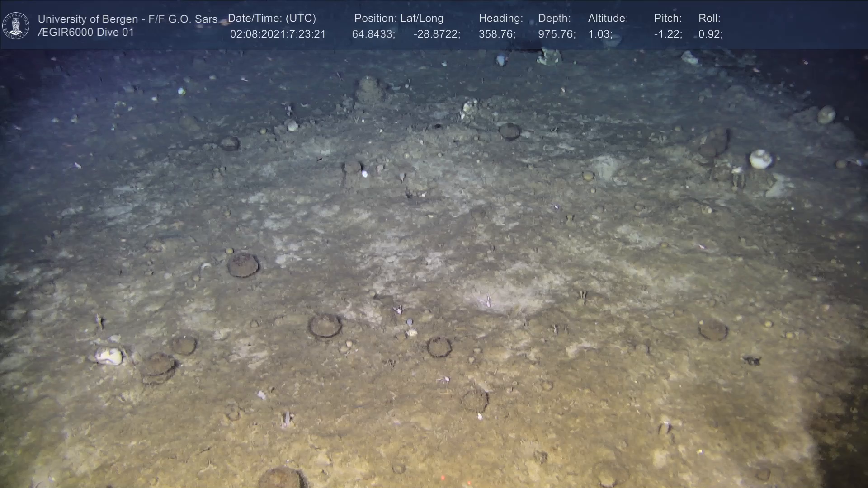
Task: Click the Depth label in overlay
Action: tap(554, 18)
